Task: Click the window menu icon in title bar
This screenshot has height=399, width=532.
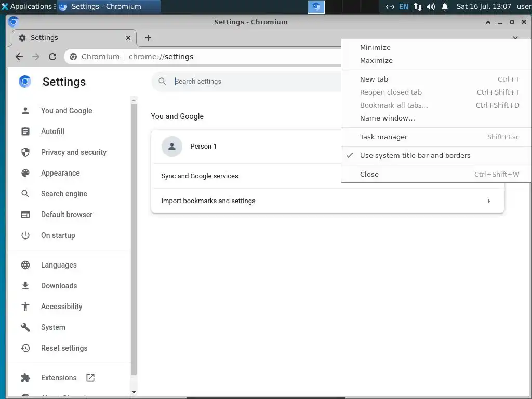Action: tap(13, 22)
